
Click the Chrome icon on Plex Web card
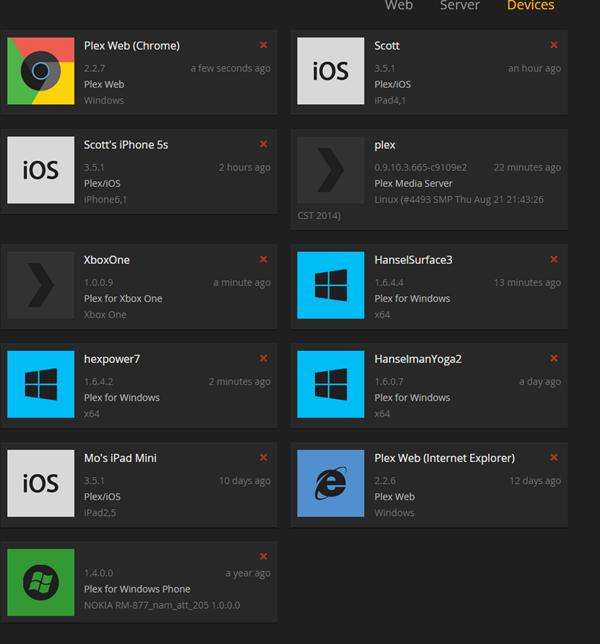pyautogui.click(x=41, y=71)
